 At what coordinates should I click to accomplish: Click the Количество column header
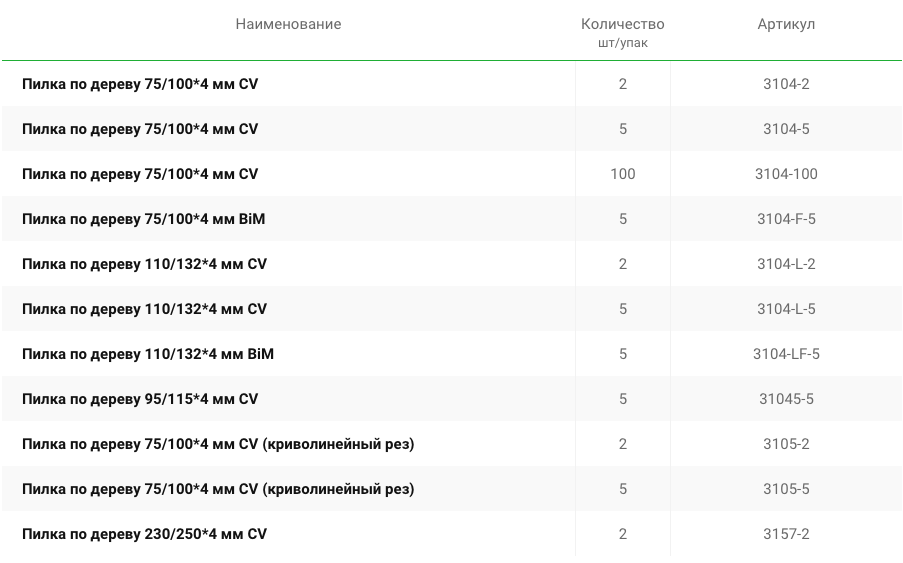tap(623, 24)
